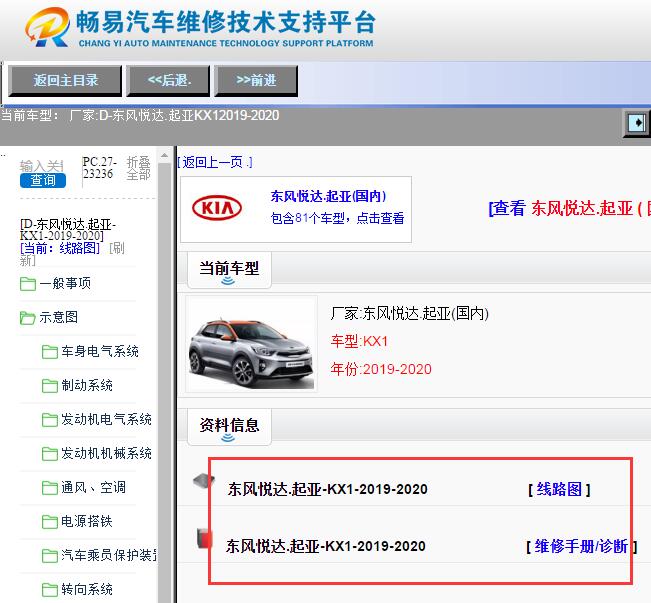Click the sidebar scrollbar up arrow
This screenshot has height=603, width=651.
pyautogui.click(x=164, y=155)
